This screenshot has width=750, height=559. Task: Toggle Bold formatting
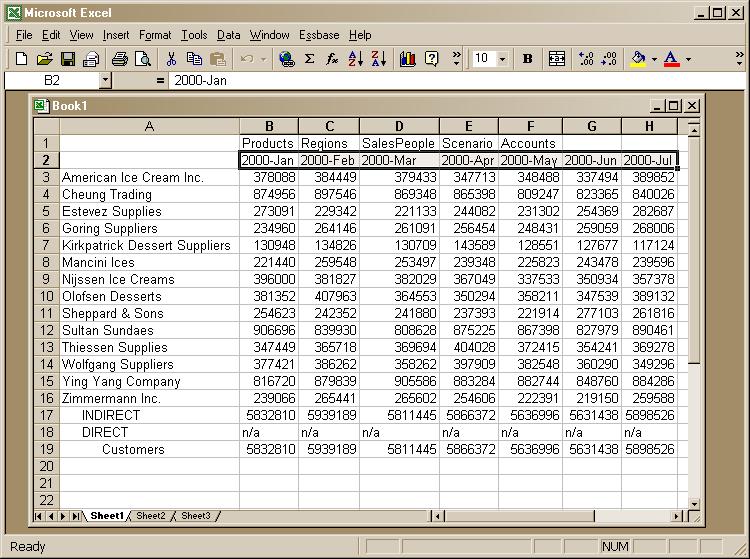pos(528,59)
